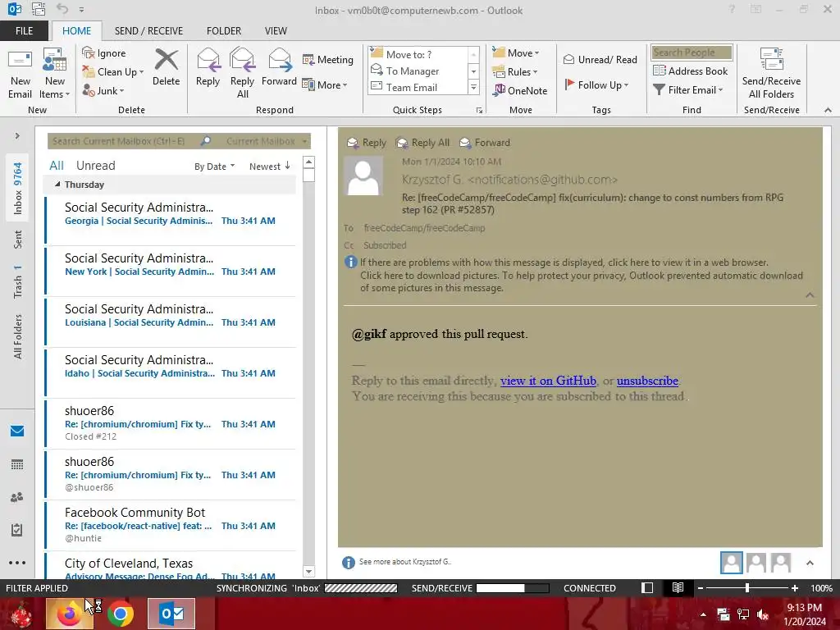The width and height of the screenshot is (840, 630).
Task: Switch to Mail view
Action: [x=17, y=431]
